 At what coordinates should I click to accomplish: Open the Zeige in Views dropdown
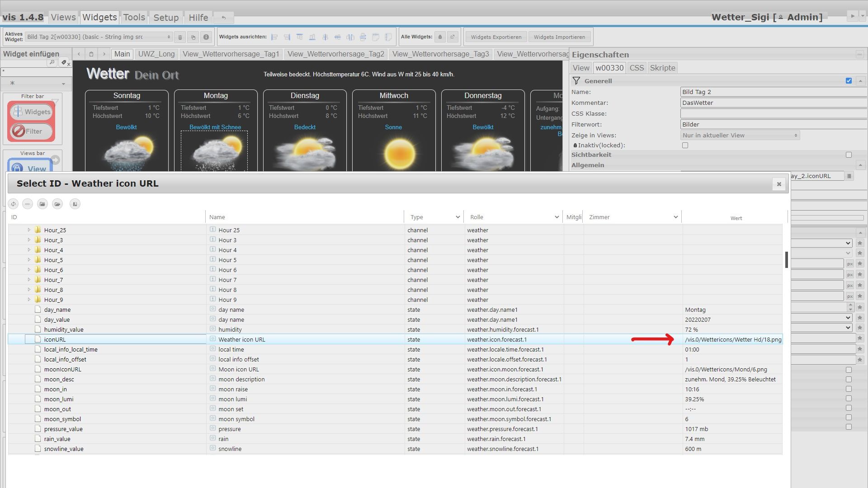point(740,135)
